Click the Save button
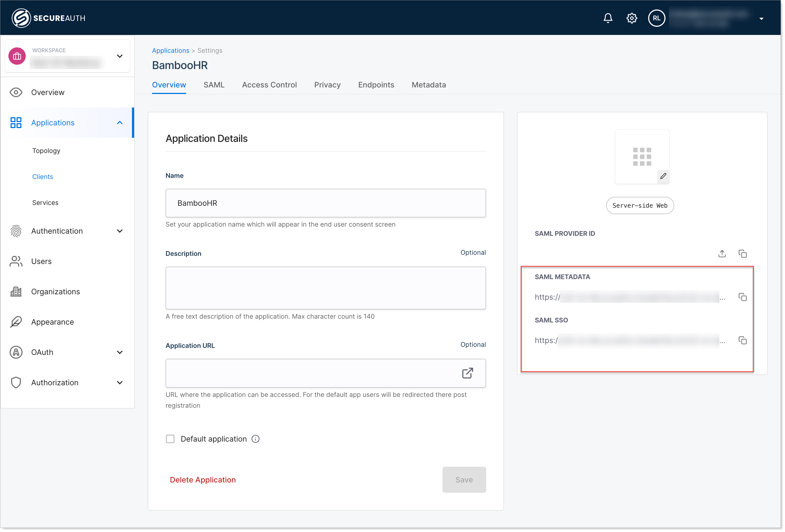Image resolution: width=785 pixels, height=532 pixels. click(464, 480)
